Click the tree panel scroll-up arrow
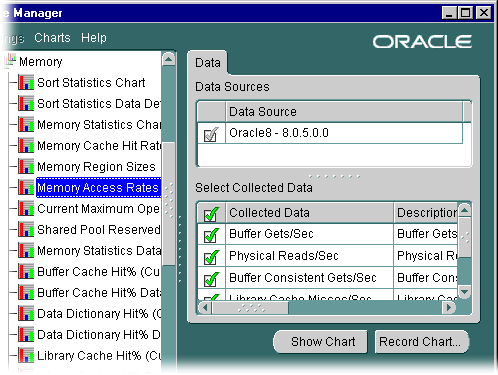498x375 pixels. pyautogui.click(x=169, y=59)
